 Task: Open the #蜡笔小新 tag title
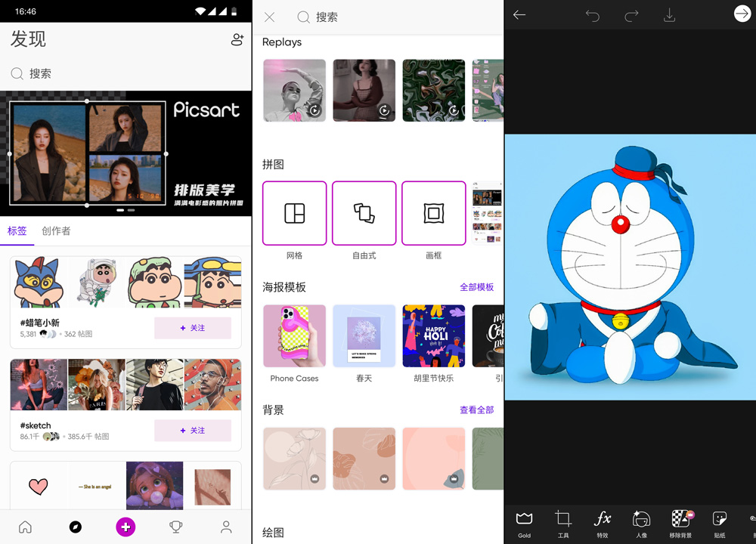click(x=40, y=323)
